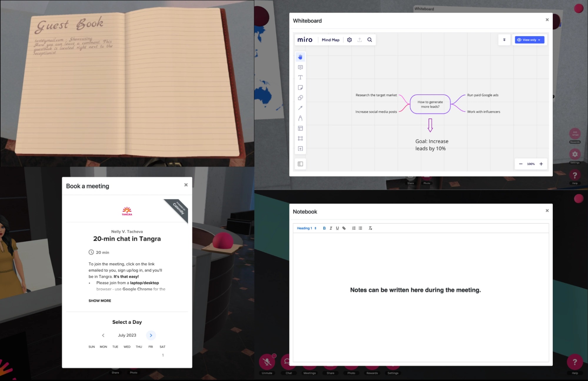Image resolution: width=588 pixels, height=381 pixels.
Task: Unmute the microphone
Action: tap(267, 362)
